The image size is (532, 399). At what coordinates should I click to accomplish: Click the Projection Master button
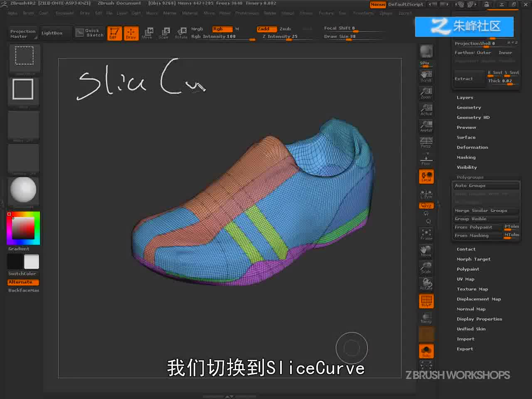23,34
